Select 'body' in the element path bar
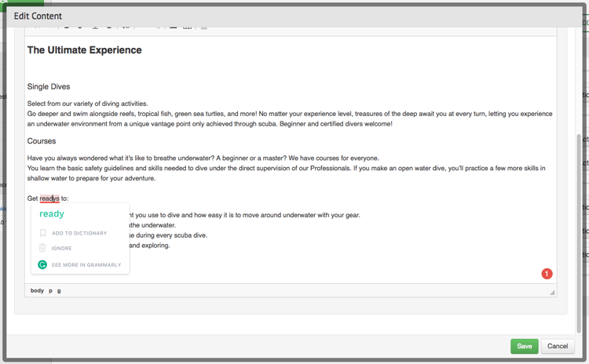This screenshot has width=589, height=364. 37,290
